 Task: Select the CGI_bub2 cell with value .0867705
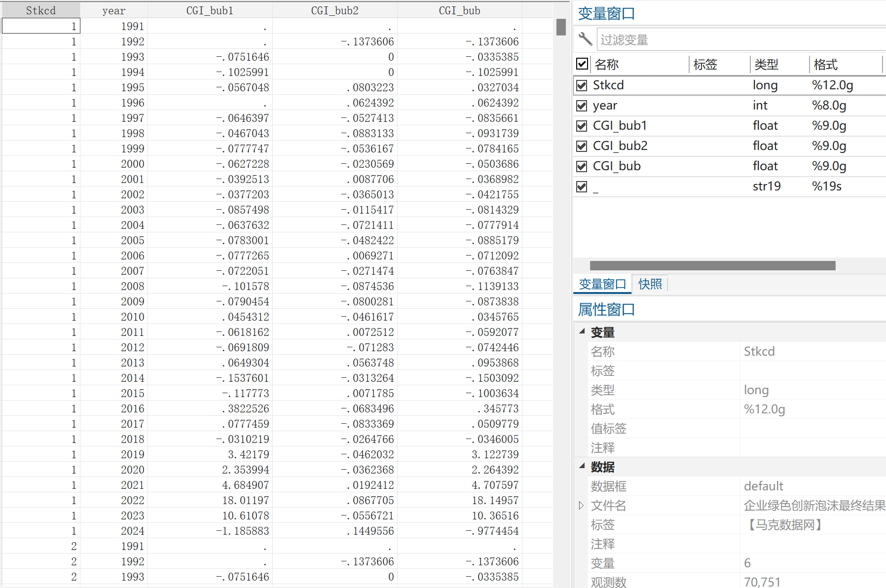pyautogui.click(x=334, y=500)
